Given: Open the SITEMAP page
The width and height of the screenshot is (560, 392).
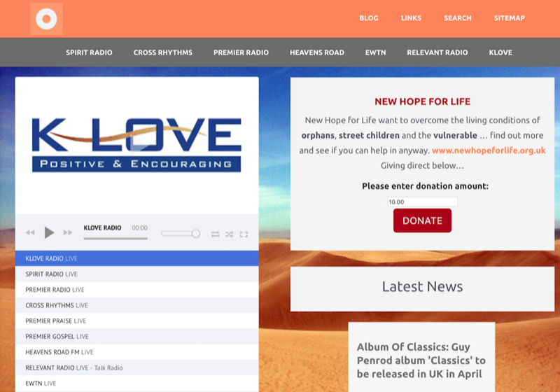Looking at the screenshot, I should 510,18.
